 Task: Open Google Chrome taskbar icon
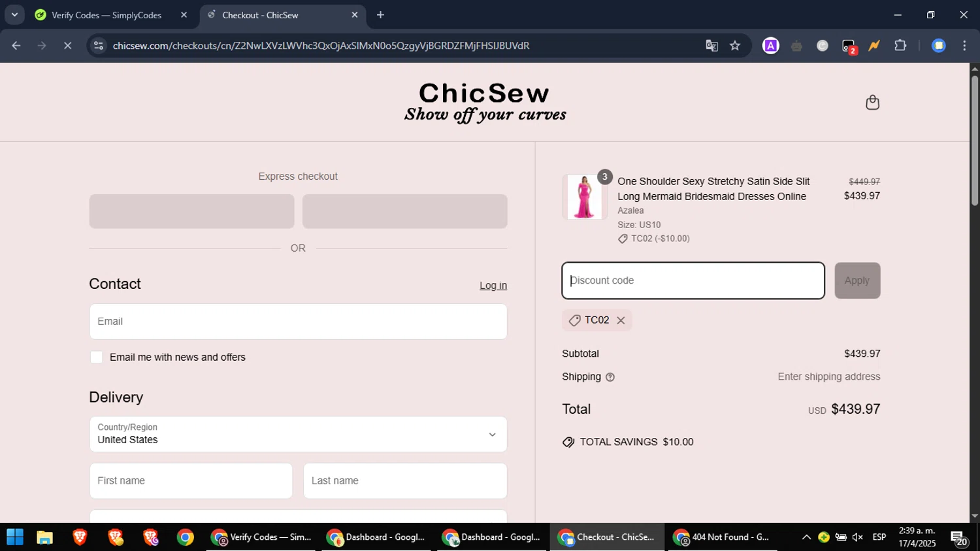pos(186,537)
